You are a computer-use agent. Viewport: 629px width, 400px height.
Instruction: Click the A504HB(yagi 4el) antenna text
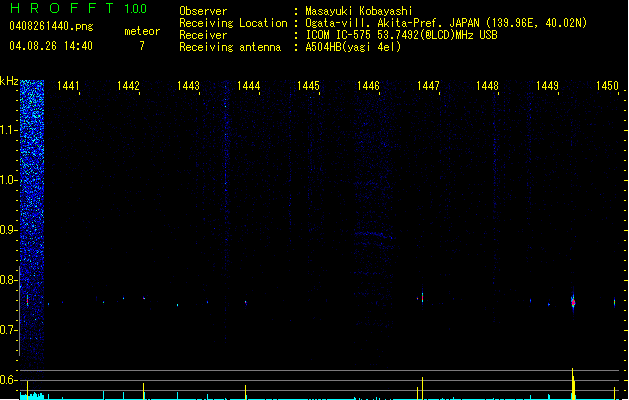[353, 47]
